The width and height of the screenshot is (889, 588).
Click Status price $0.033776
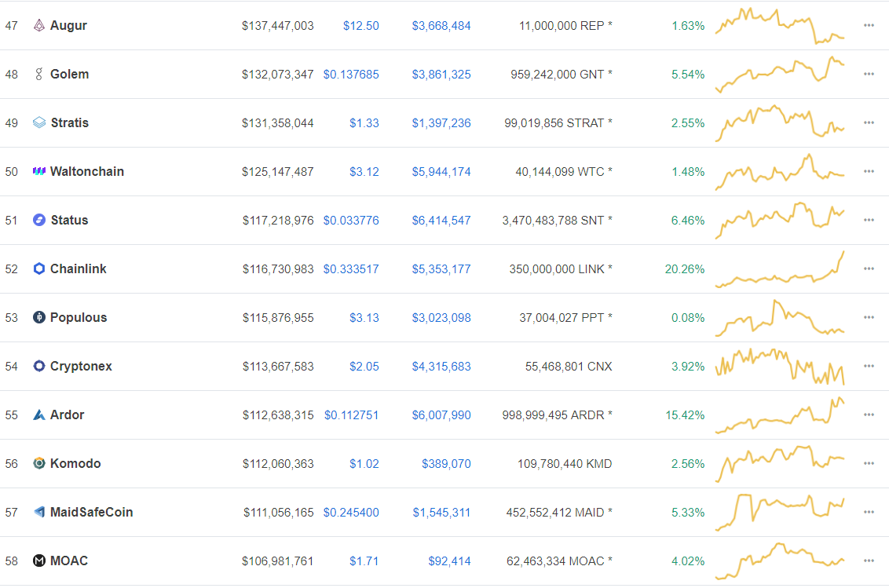tap(351, 220)
